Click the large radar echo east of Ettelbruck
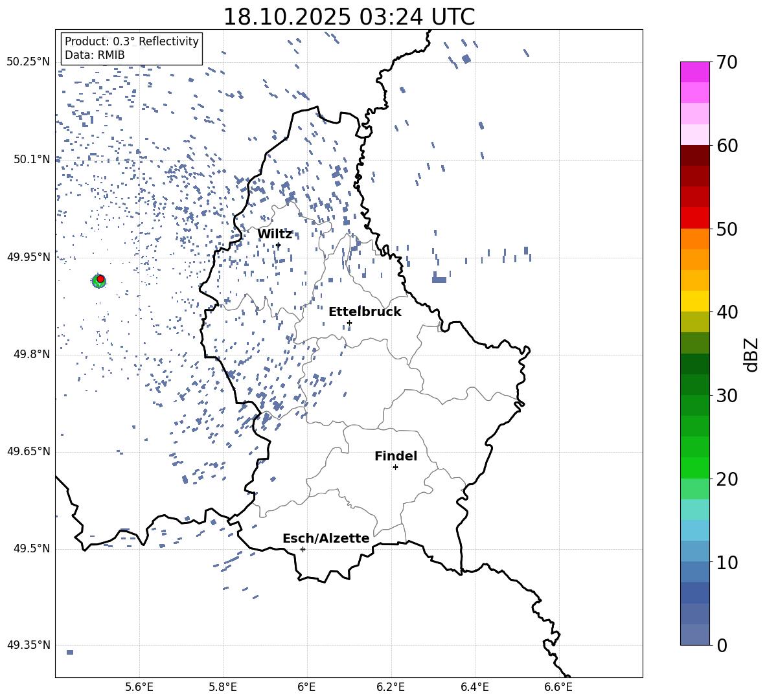 coord(439,279)
